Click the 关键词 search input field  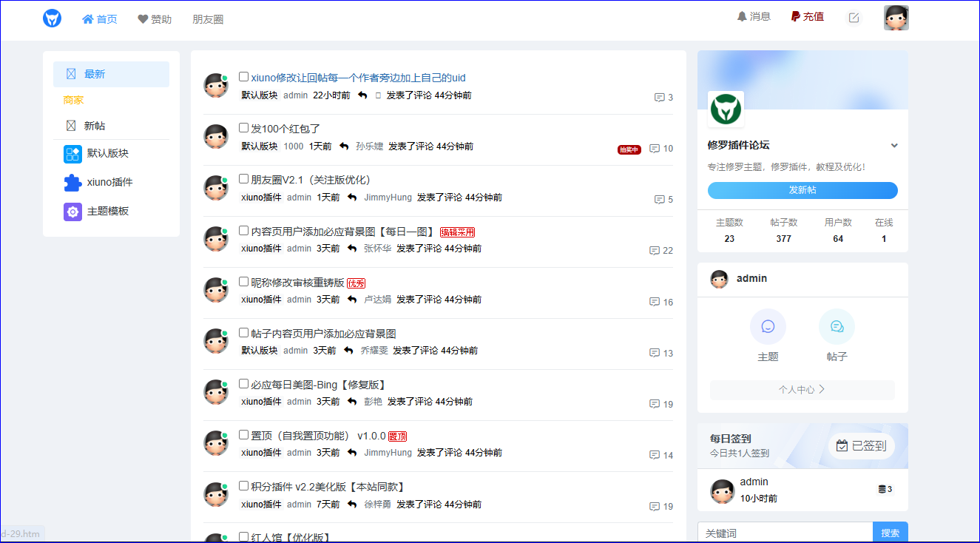(x=785, y=533)
